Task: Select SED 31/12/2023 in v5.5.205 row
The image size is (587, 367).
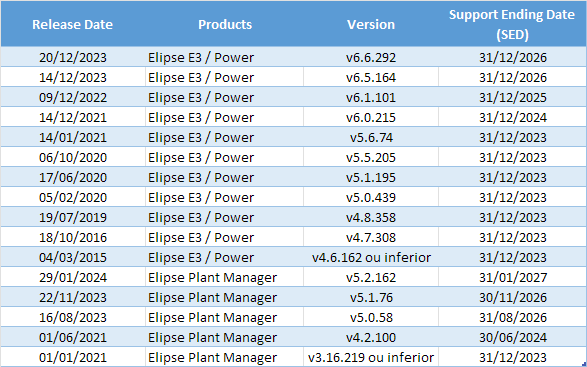Action: [x=513, y=157]
